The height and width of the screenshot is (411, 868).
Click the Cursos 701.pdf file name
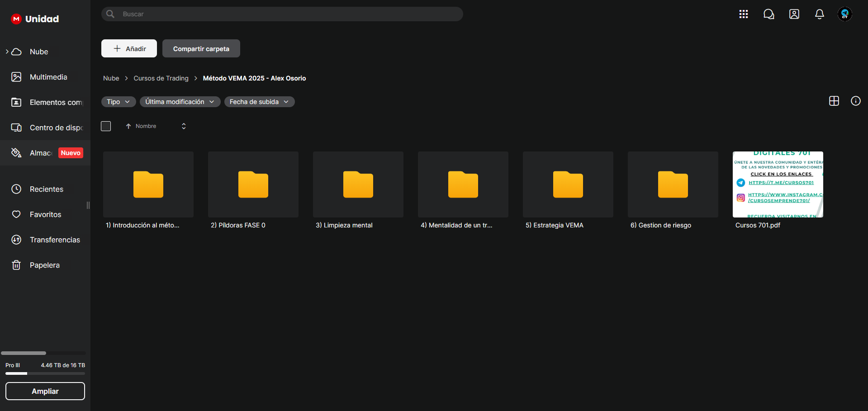click(758, 225)
